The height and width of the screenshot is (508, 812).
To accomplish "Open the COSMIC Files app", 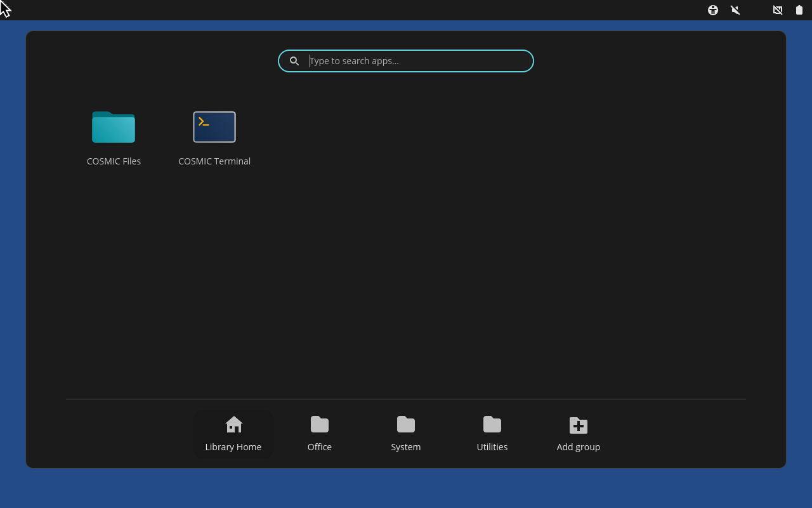I will tap(114, 137).
